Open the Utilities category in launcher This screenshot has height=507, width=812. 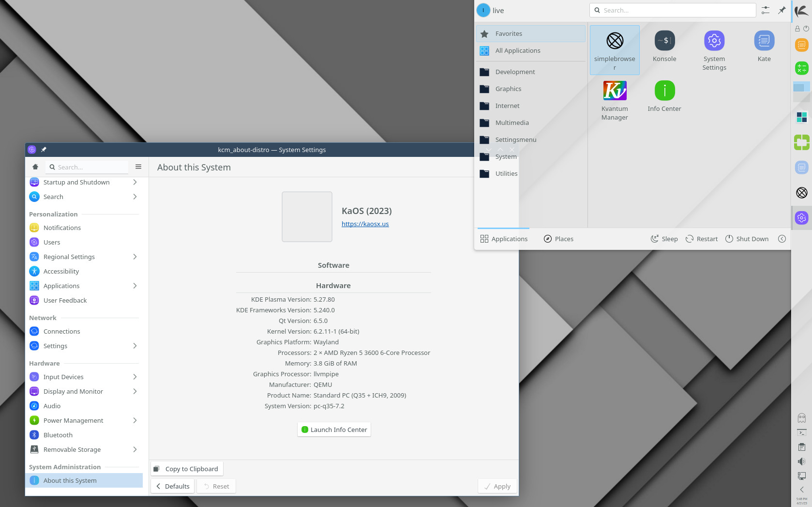531,174
